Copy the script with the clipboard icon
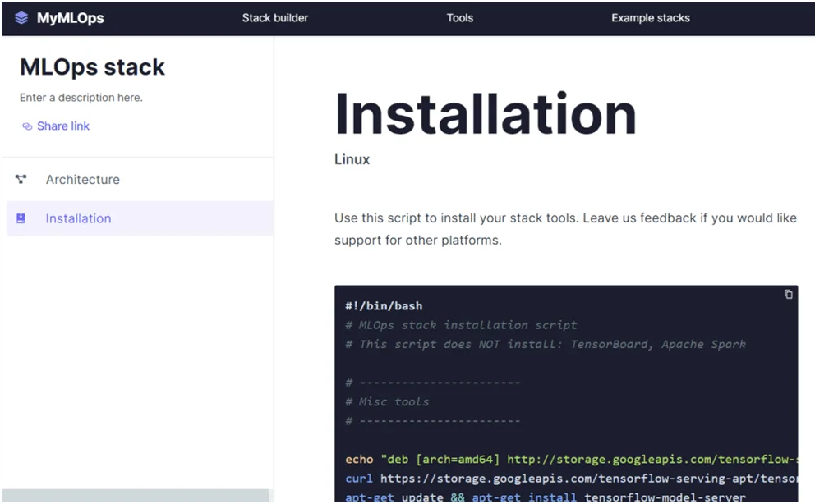Image resolution: width=815 pixels, height=504 pixels. click(x=788, y=295)
